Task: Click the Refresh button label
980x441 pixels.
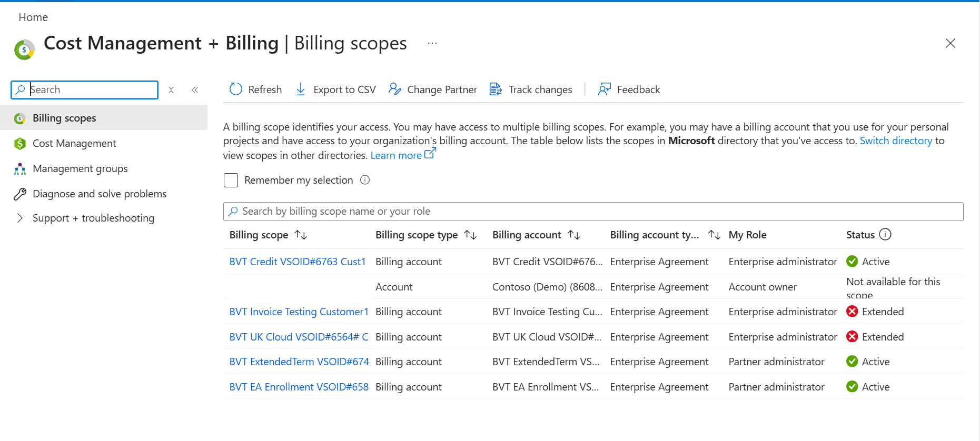Action: (265, 89)
